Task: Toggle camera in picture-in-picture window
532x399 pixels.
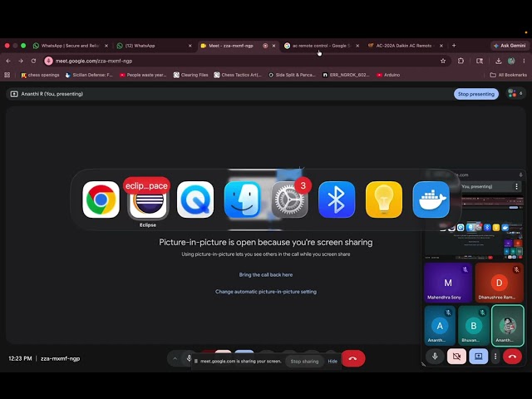Action: click(456, 357)
